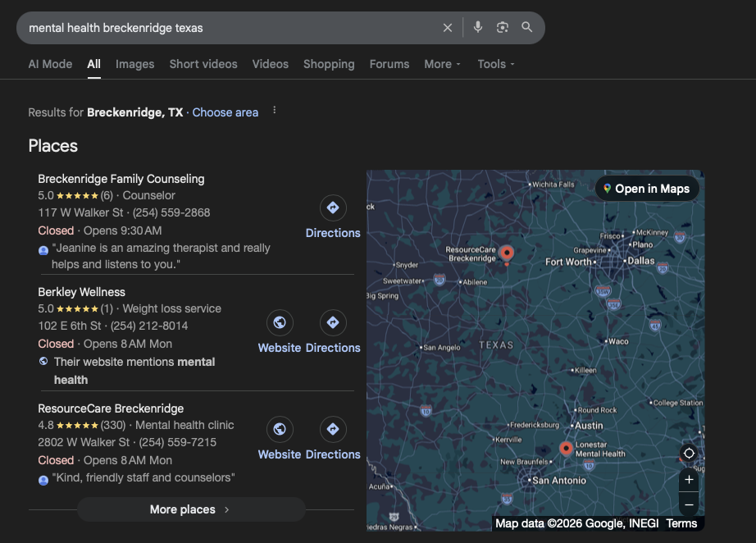
Task: Click the magnifying glass search icon
Action: pos(526,27)
